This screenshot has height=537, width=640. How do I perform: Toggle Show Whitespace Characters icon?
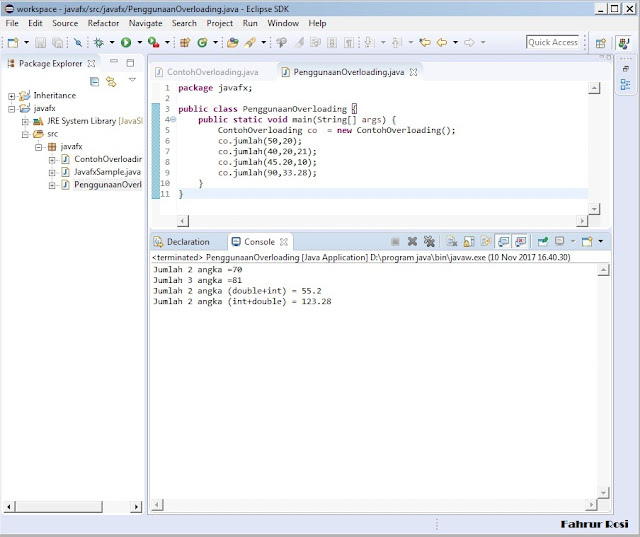tap(349, 42)
